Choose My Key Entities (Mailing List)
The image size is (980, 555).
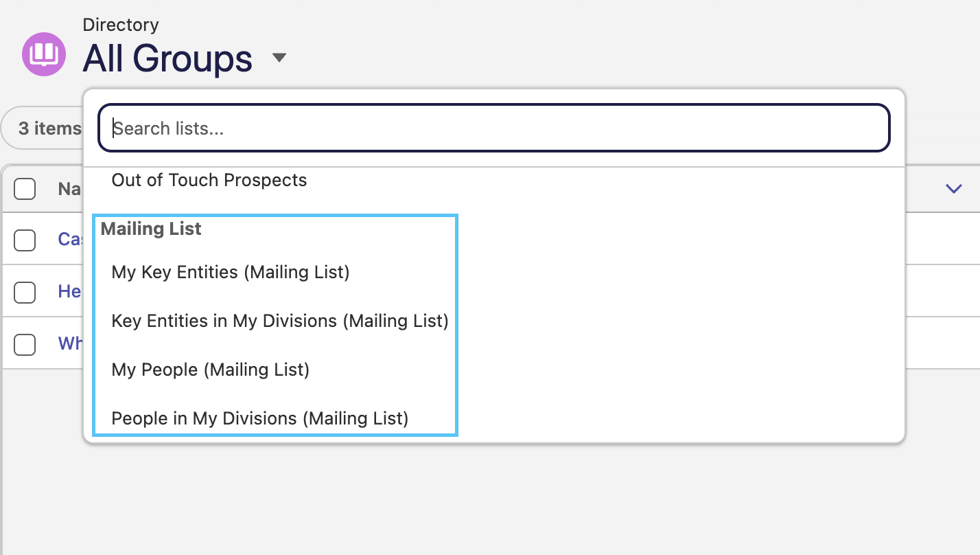coord(231,272)
